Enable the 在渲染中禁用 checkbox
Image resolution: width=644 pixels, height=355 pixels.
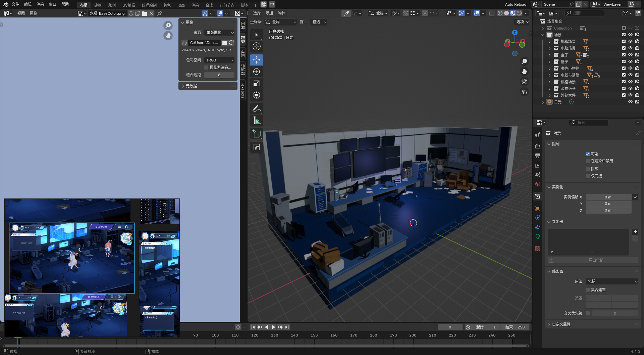588,161
